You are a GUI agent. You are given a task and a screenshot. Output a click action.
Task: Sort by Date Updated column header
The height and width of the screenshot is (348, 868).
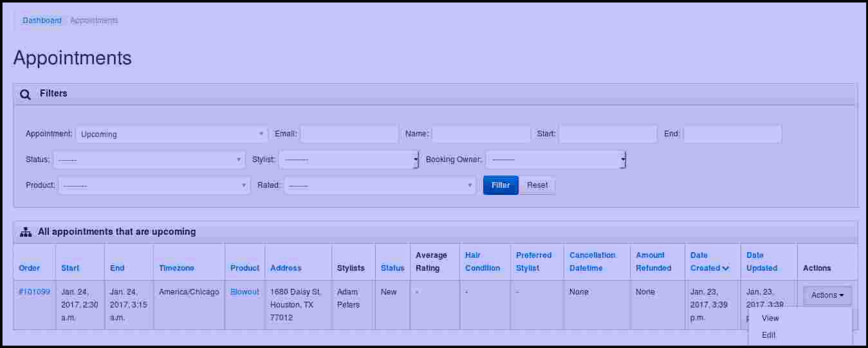(762, 262)
